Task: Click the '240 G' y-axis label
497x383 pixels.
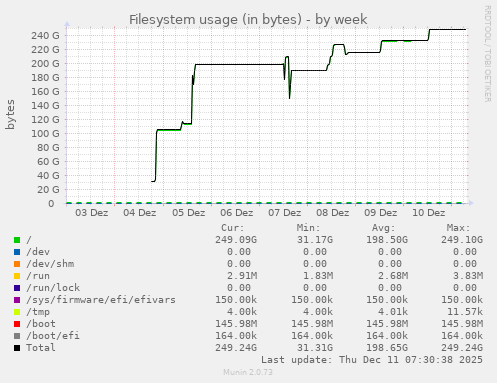Action: 45,36
